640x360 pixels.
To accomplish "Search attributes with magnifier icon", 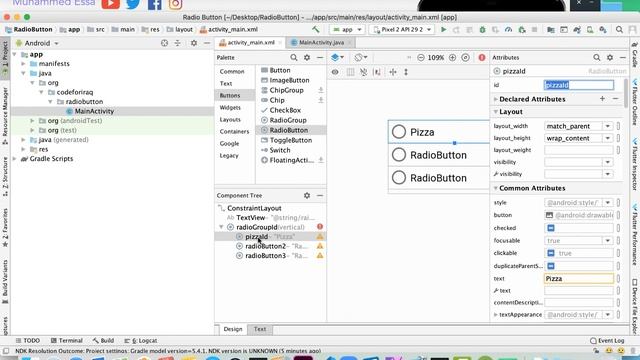I will (x=597, y=58).
